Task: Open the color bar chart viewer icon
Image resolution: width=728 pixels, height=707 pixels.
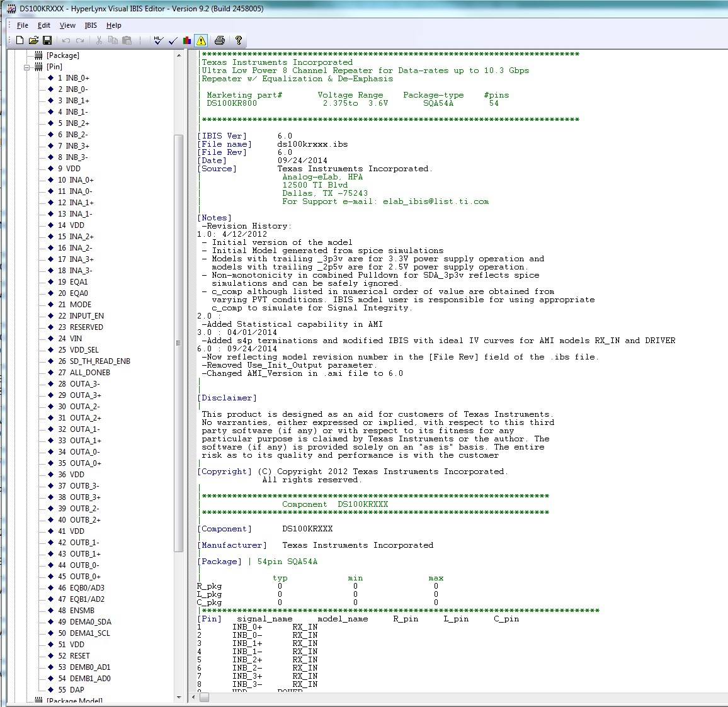Action: click(186, 40)
